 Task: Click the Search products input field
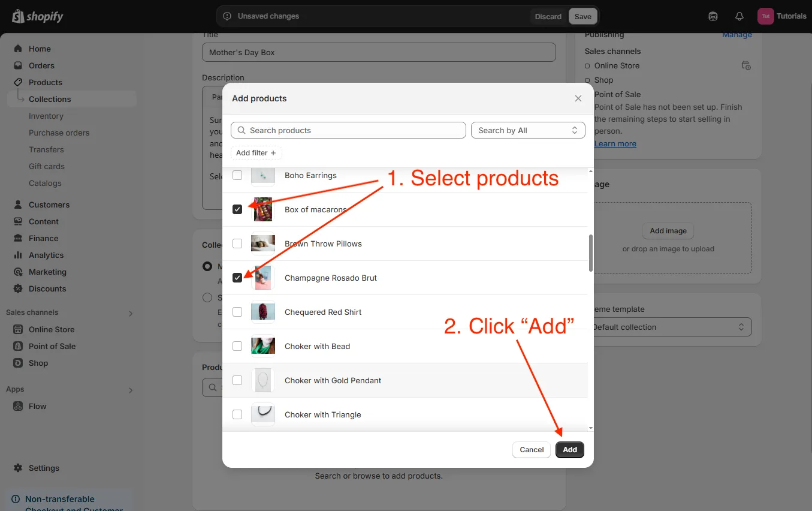(x=348, y=130)
